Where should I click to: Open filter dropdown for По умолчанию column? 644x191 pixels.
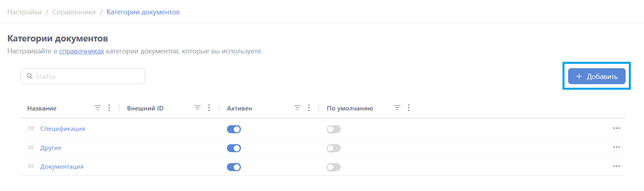point(397,108)
